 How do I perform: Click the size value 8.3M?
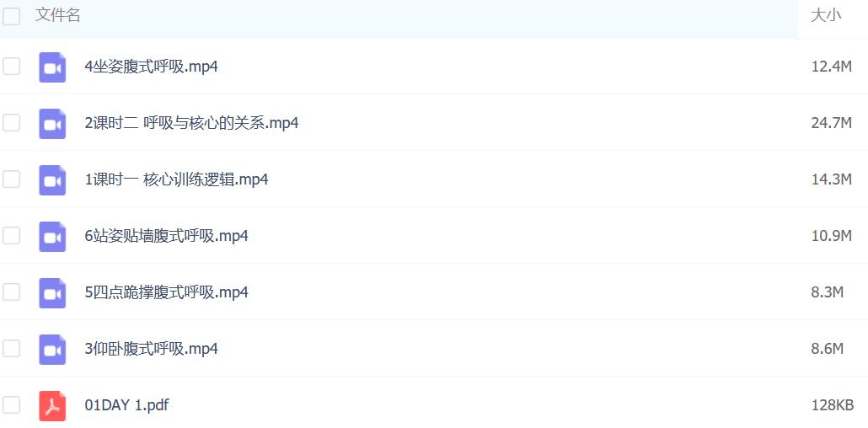point(828,292)
